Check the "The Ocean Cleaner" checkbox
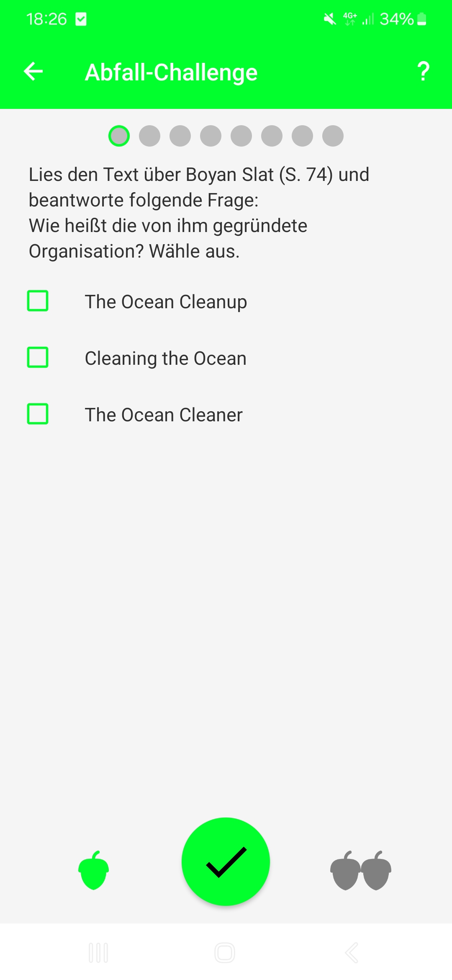The image size is (452, 980). tap(38, 414)
